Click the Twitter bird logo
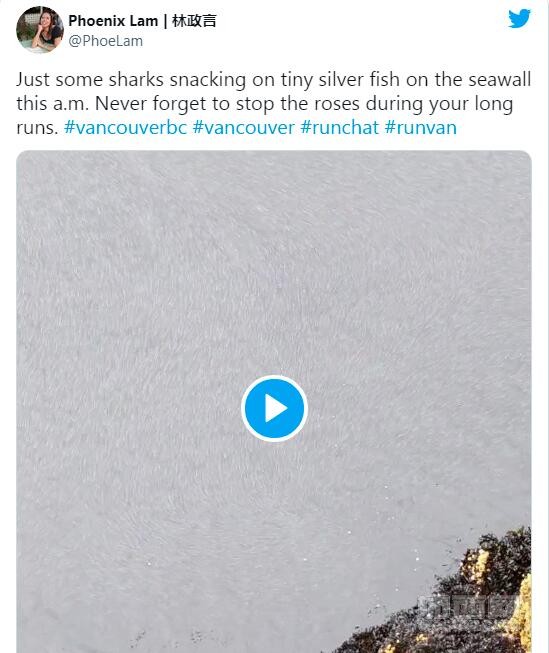This screenshot has width=549, height=653. [519, 18]
